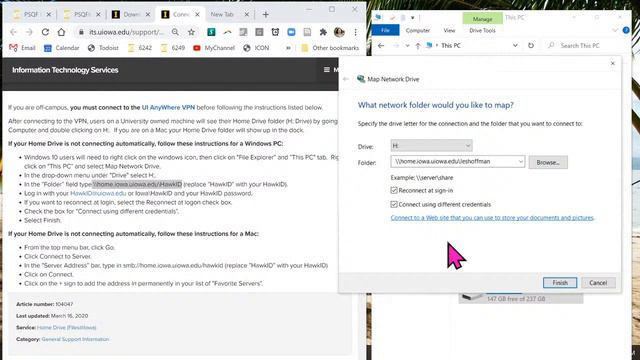Image resolution: width=640 pixels, height=360 pixels.
Task: Click Manage contextual tab in Explorer
Action: (482, 19)
